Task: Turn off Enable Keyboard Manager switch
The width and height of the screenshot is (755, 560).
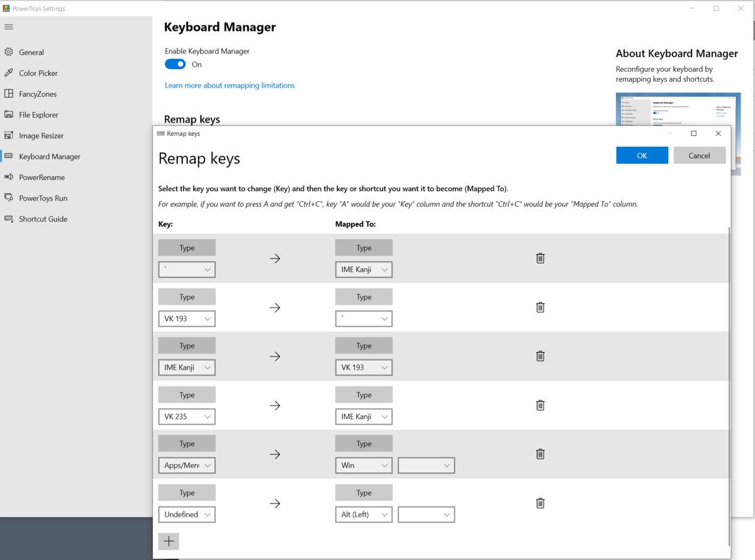Action: pyautogui.click(x=175, y=64)
